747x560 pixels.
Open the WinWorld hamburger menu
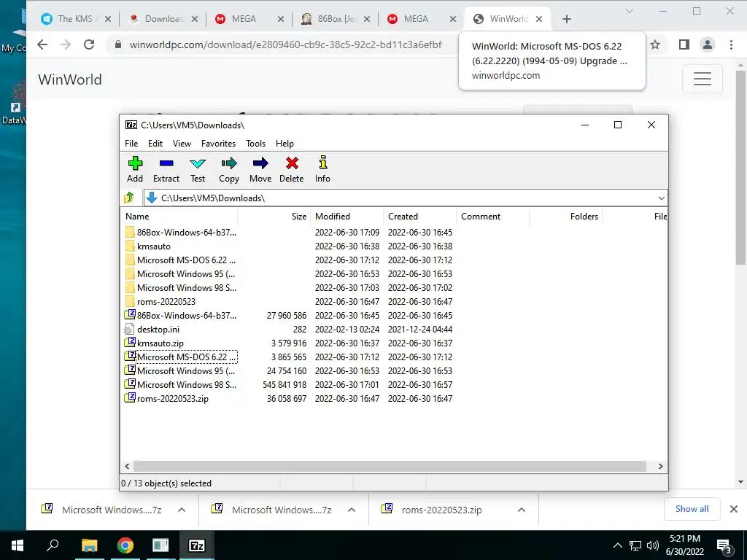pyautogui.click(x=703, y=79)
